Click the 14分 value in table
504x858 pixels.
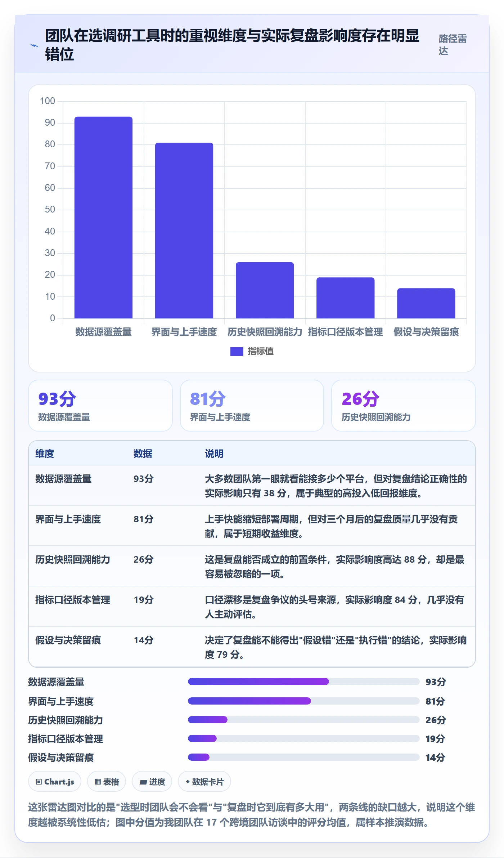pos(144,640)
